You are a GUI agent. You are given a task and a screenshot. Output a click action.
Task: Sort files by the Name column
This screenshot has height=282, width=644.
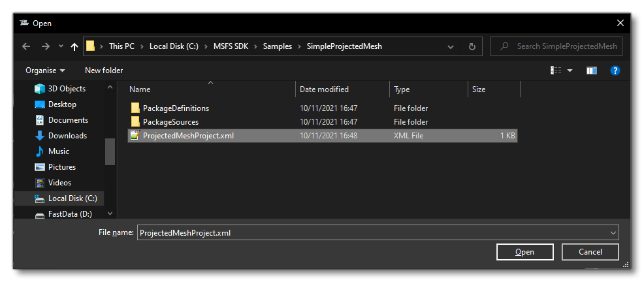tap(140, 89)
